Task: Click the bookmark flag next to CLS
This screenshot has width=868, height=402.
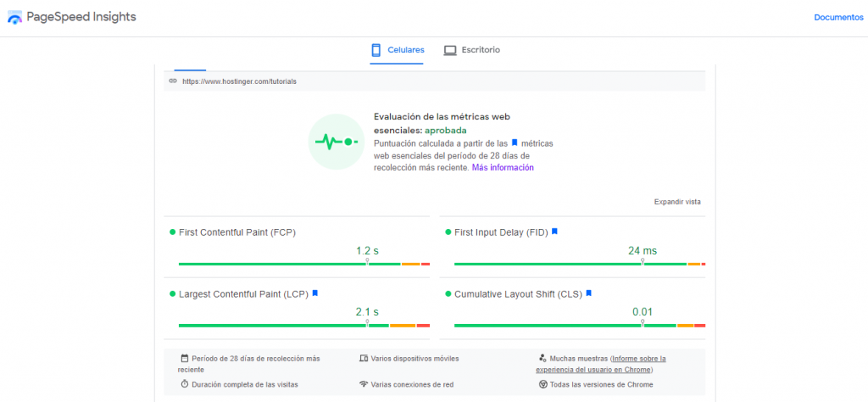Action: pyautogui.click(x=588, y=293)
